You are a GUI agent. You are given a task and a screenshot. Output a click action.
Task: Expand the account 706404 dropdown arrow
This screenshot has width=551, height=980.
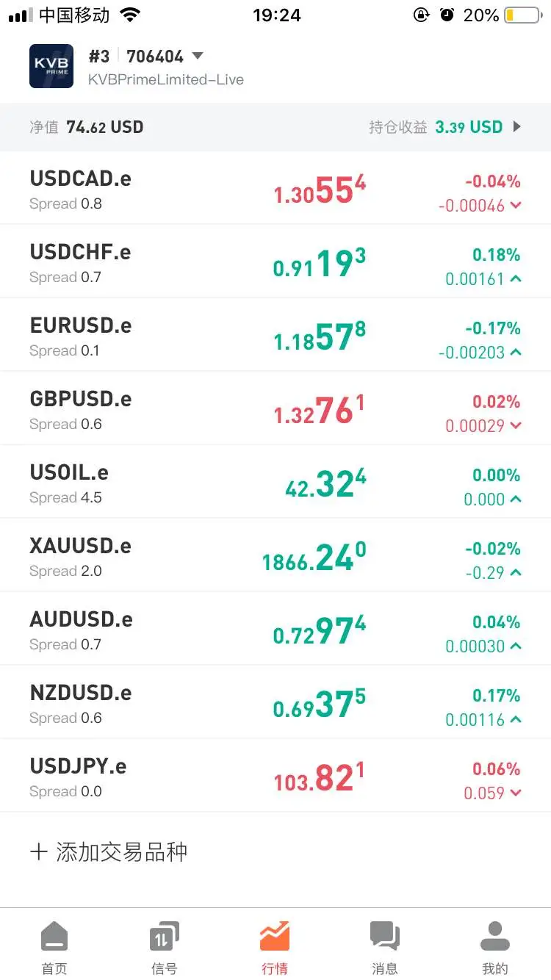(x=197, y=56)
